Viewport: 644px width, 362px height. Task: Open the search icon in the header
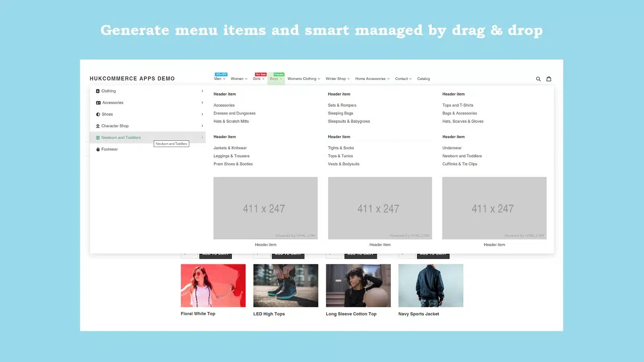click(x=538, y=79)
